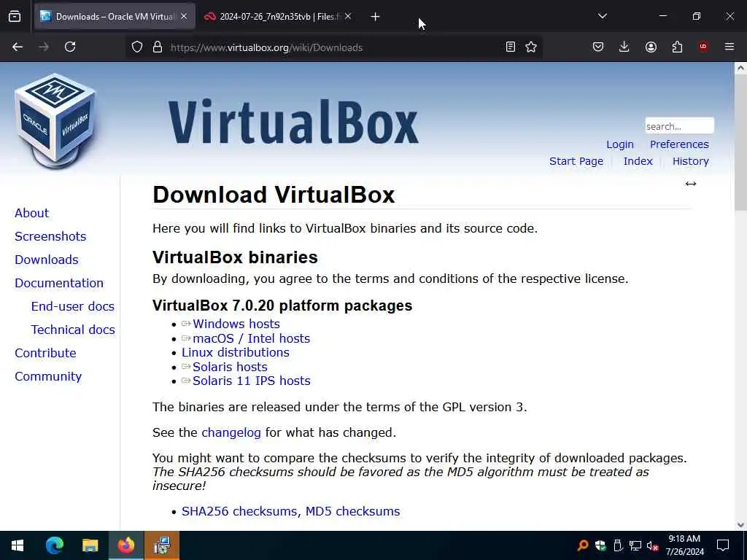Open MD5 checksums link
This screenshot has width=747, height=560.
pos(352,511)
